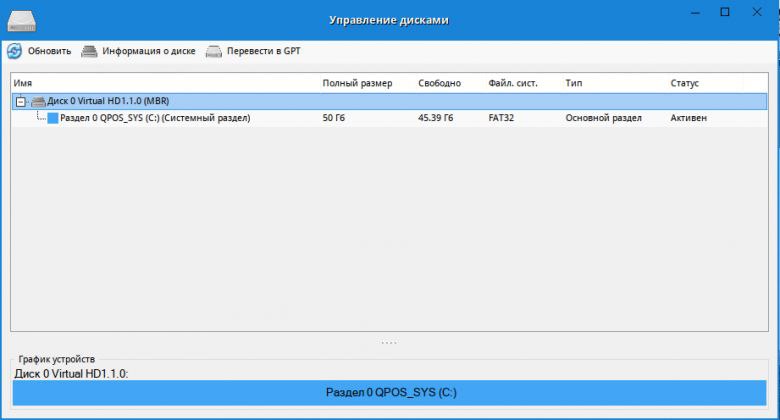Image resolution: width=780 pixels, height=420 pixels.
Task: Click Основной раздел type cell
Action: pos(603,118)
